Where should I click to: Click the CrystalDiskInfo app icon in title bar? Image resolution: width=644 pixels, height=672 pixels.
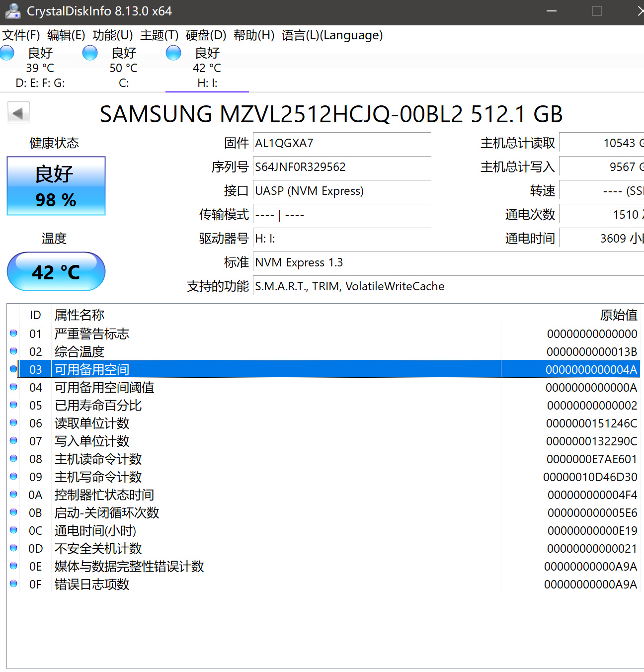point(12,11)
